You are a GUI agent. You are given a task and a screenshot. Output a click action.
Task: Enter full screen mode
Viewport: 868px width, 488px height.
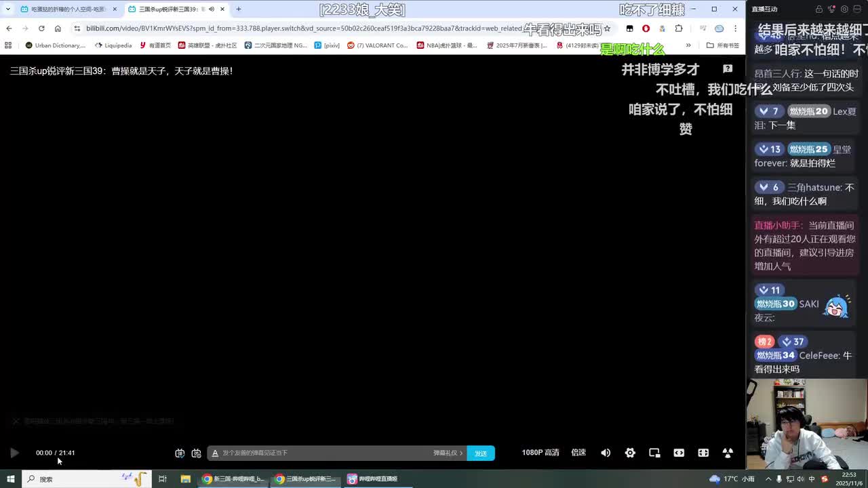coord(728,453)
